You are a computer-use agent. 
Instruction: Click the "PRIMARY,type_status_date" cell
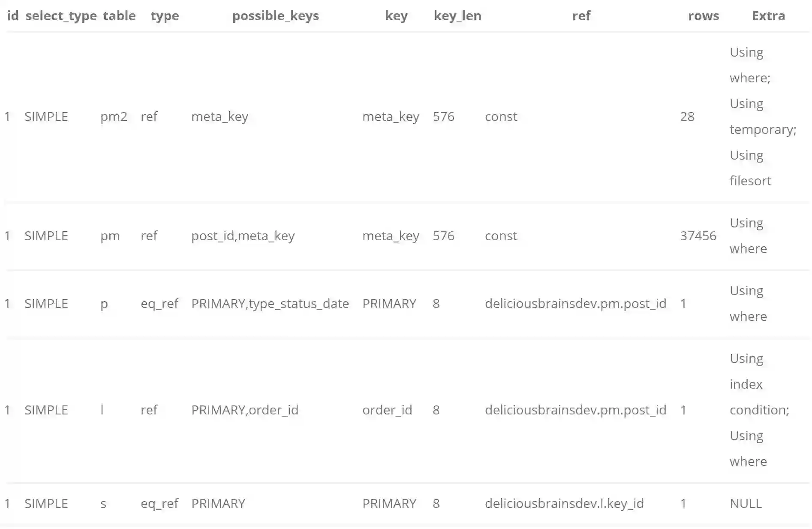[x=270, y=304]
